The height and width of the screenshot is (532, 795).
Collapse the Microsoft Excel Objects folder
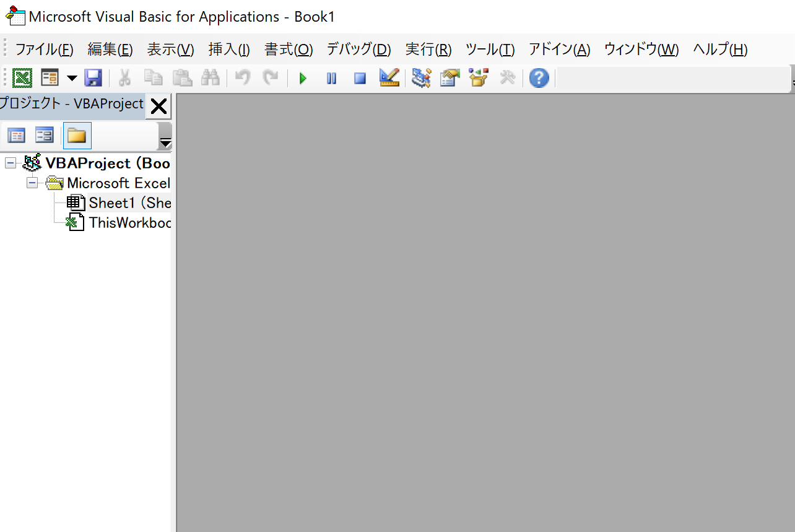pyautogui.click(x=32, y=183)
